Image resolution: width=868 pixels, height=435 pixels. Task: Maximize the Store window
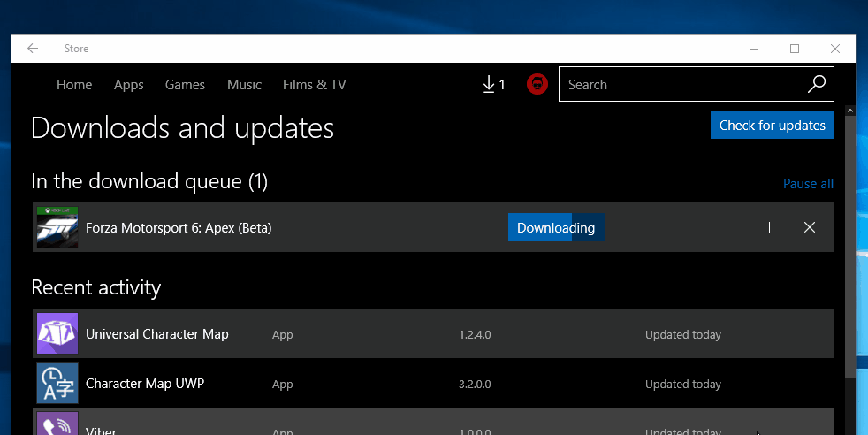[795, 49]
